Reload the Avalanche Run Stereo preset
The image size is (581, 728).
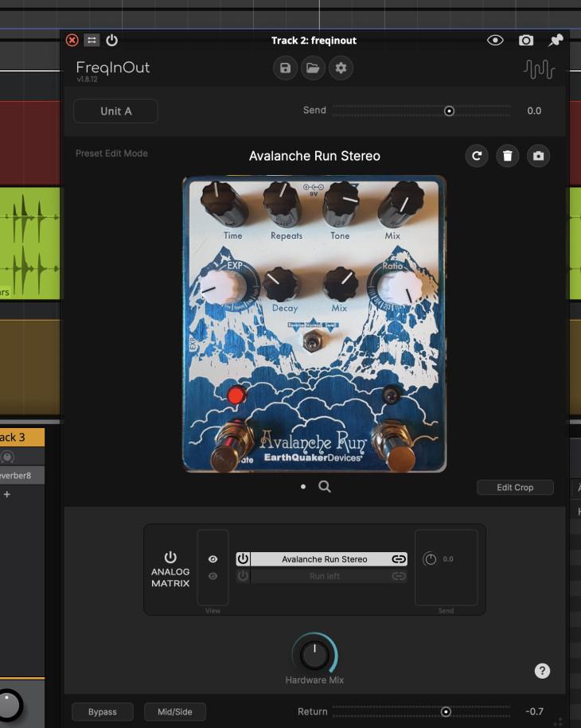tap(477, 156)
